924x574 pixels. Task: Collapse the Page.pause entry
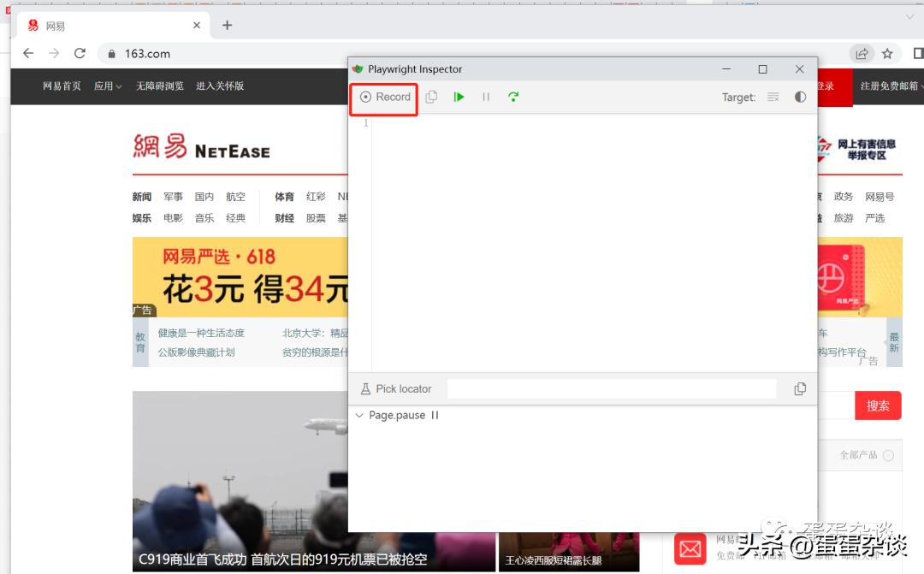359,415
